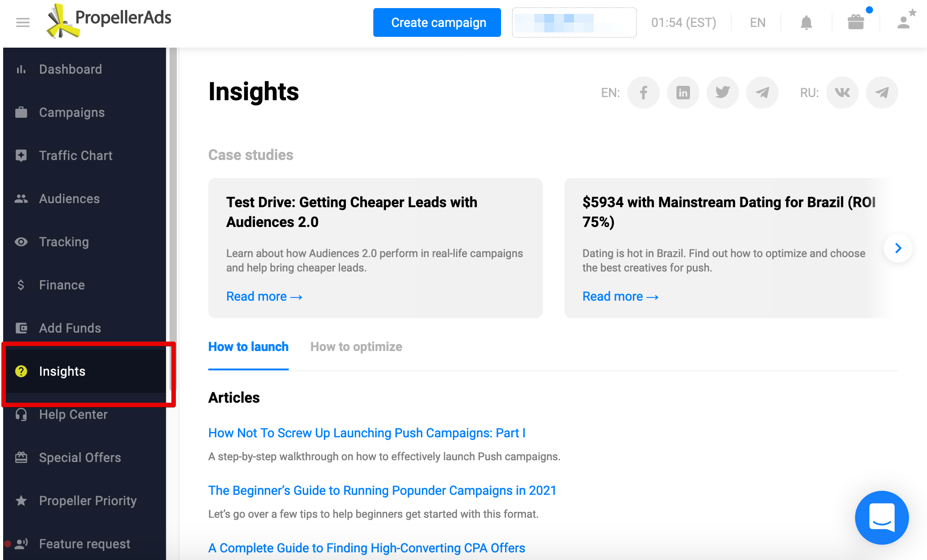The image size is (927, 560).
Task: Open the LinkedIn social icon
Action: click(683, 93)
